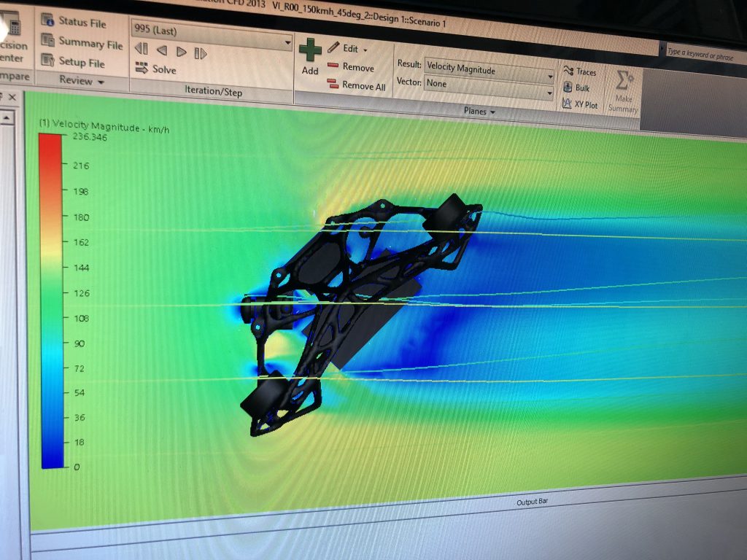
Task: Open the Vector dropdown showing None
Action: pos(488,87)
